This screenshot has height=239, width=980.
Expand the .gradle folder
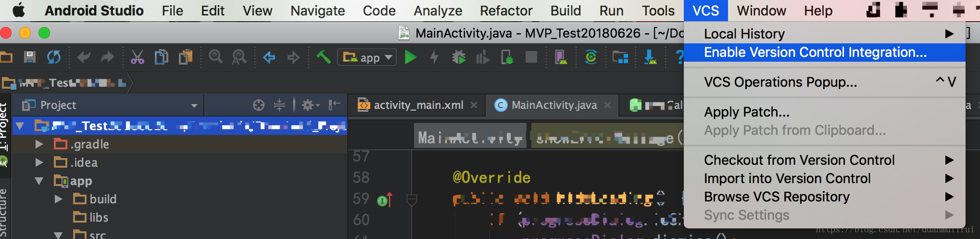(39, 144)
